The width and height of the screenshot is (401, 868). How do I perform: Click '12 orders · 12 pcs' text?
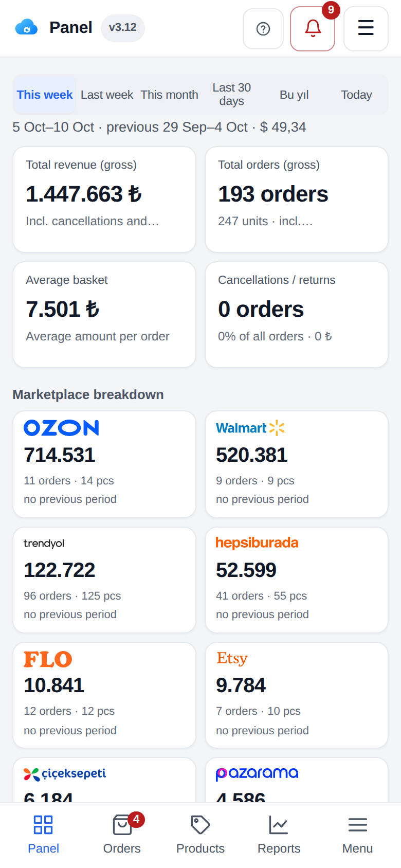tap(69, 711)
